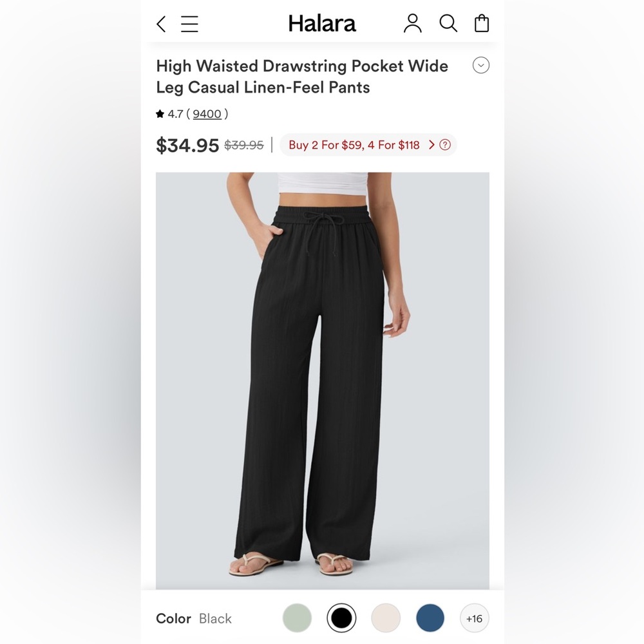Open promo help question mark icon
The image size is (644, 644).
[x=445, y=144]
